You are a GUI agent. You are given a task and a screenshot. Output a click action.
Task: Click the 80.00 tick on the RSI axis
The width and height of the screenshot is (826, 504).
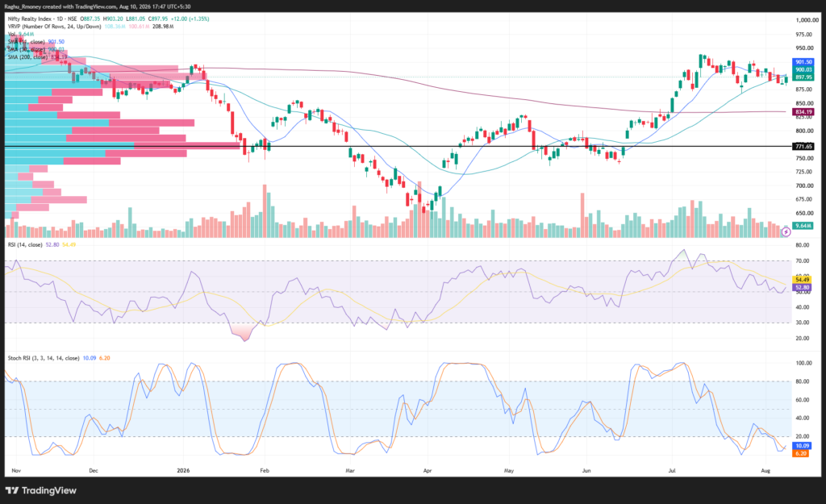point(803,245)
